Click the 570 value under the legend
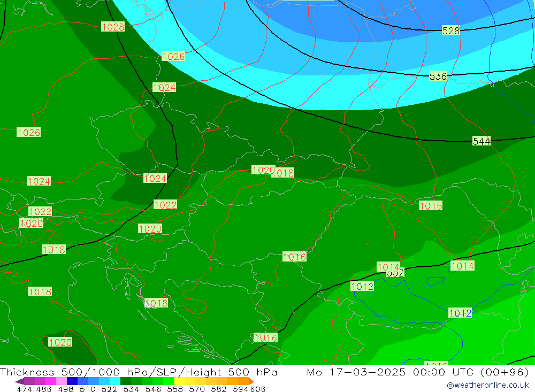Viewport: 535px width, 392px height. point(197,389)
